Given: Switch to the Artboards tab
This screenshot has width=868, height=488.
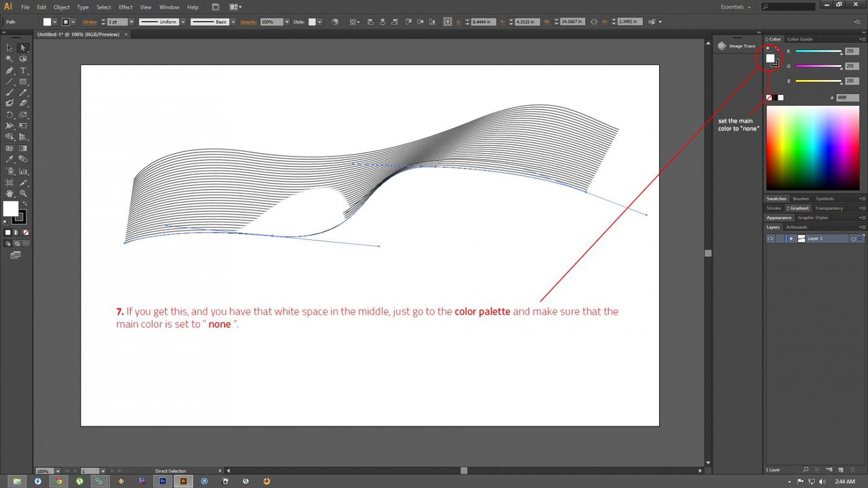Looking at the screenshot, I should coord(796,227).
